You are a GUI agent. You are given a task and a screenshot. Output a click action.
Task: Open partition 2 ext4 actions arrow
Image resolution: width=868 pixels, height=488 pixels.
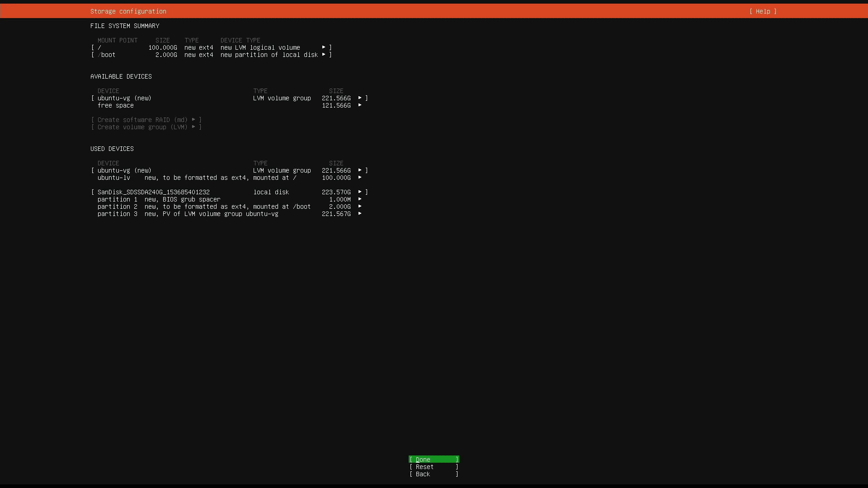click(360, 206)
